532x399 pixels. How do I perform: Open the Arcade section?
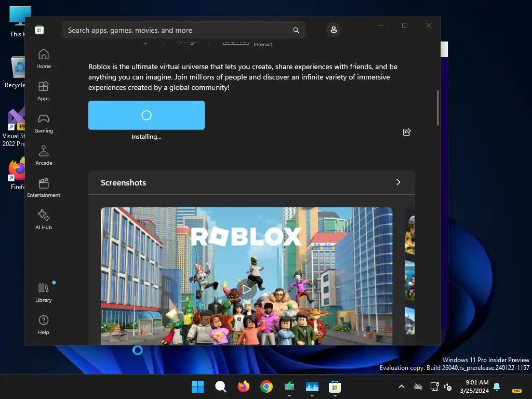[44, 155]
